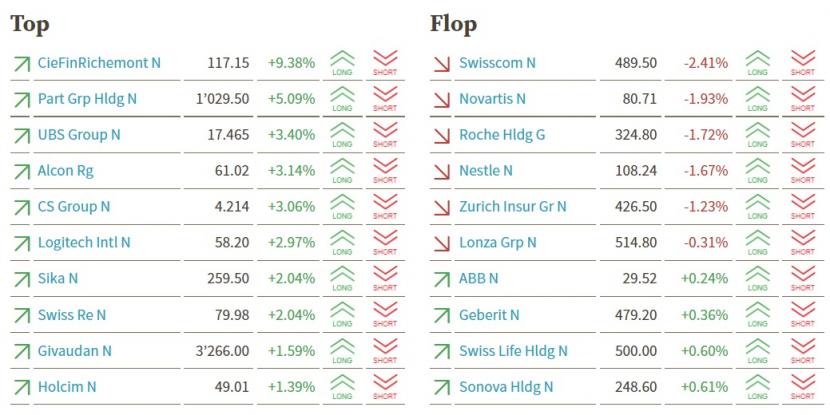This screenshot has height=415, width=830.
Task: Click the Swiss Re N link
Action: click(x=71, y=315)
